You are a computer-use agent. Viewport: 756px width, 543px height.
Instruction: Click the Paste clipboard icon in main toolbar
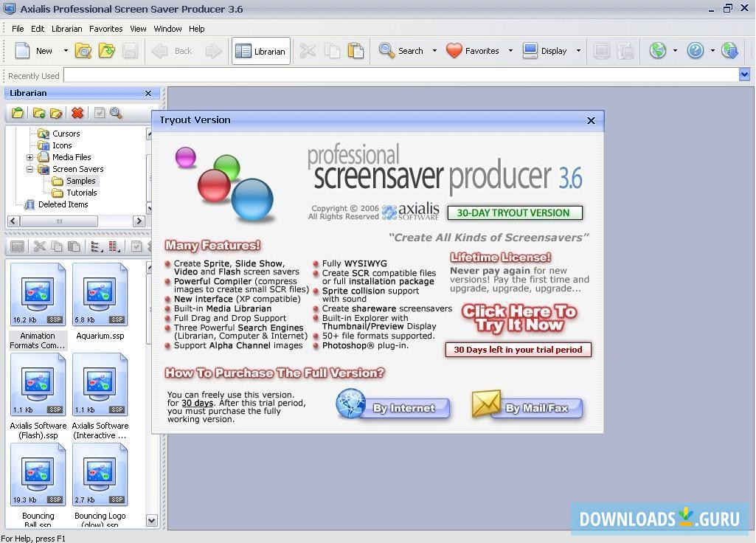click(356, 51)
